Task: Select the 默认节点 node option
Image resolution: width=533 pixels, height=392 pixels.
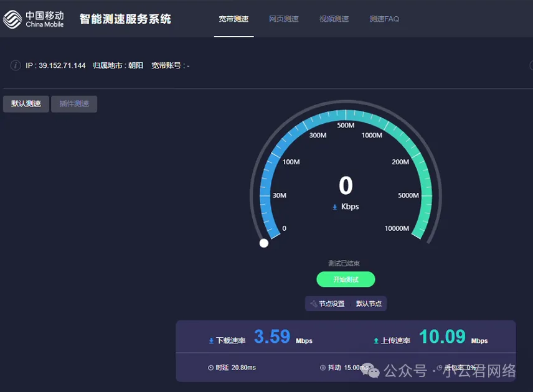Action: [369, 304]
